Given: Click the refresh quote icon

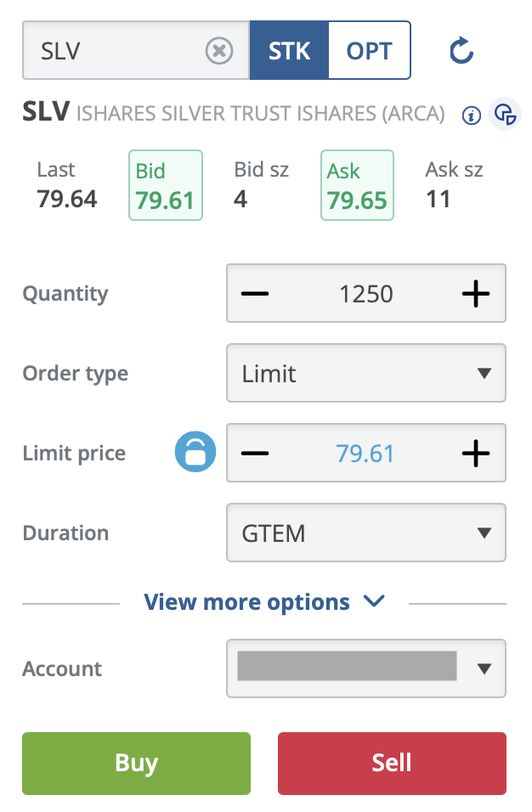Looking at the screenshot, I should (461, 52).
